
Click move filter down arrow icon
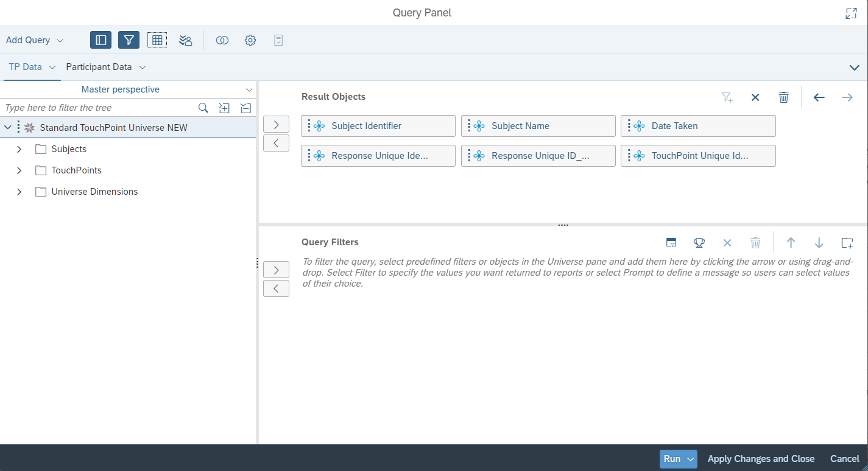[819, 243]
